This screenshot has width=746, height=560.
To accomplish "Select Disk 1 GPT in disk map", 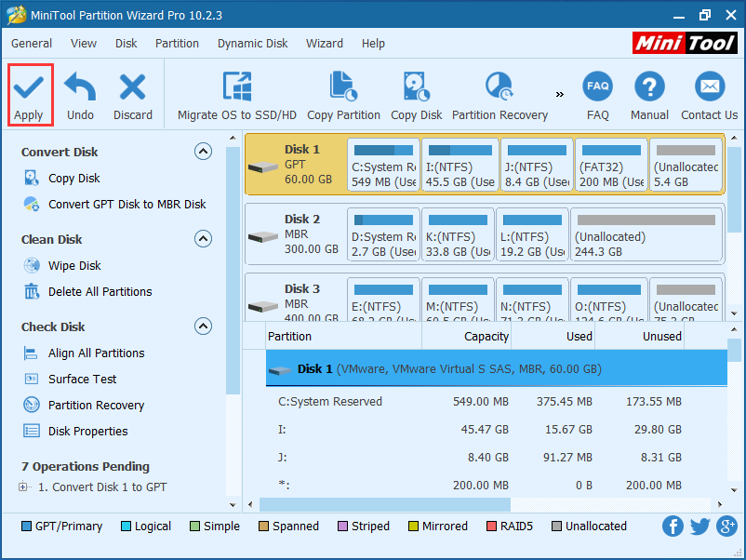I will (296, 164).
